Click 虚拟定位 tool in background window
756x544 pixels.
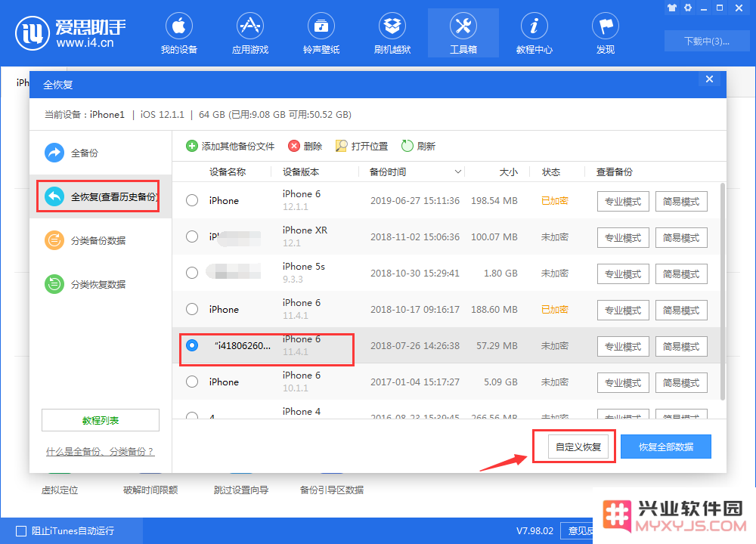(60, 490)
